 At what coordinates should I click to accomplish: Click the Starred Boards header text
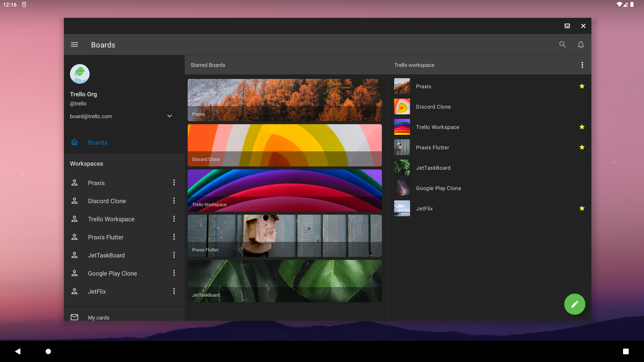coord(208,65)
